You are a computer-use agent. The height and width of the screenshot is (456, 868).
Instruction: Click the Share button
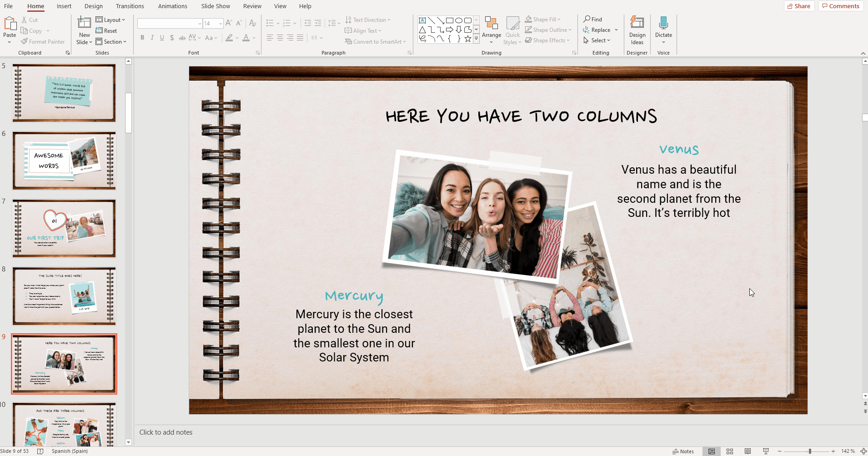(x=799, y=6)
